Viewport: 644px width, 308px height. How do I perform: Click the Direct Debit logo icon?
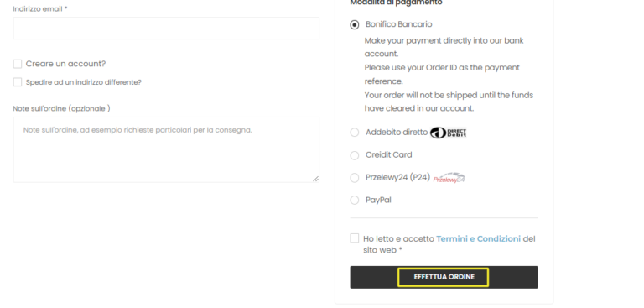(x=448, y=133)
